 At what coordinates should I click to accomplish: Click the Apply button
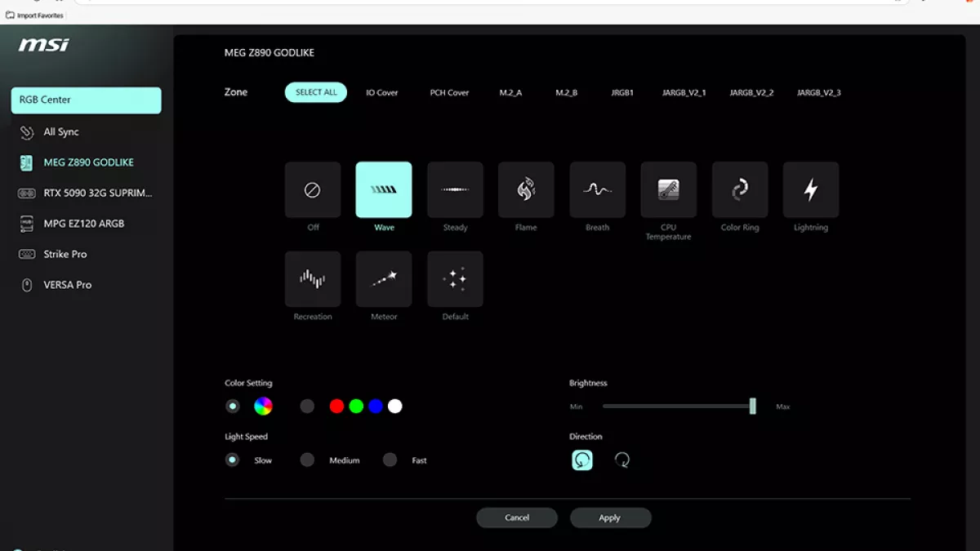coord(610,518)
